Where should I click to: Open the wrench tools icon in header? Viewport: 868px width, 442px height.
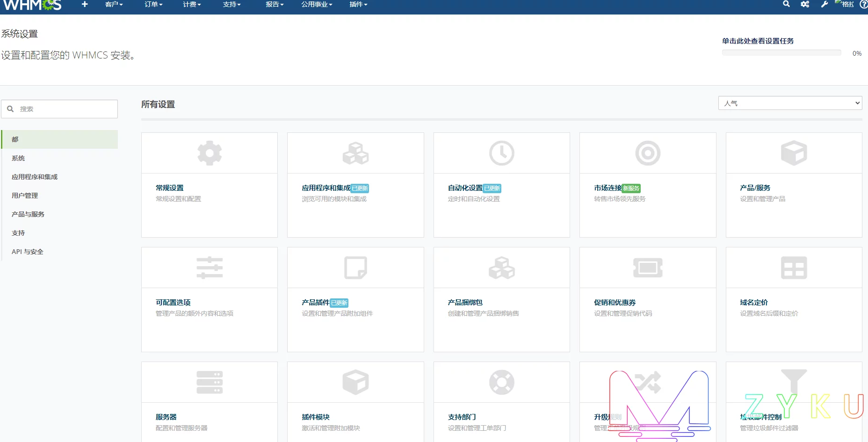click(x=824, y=4)
